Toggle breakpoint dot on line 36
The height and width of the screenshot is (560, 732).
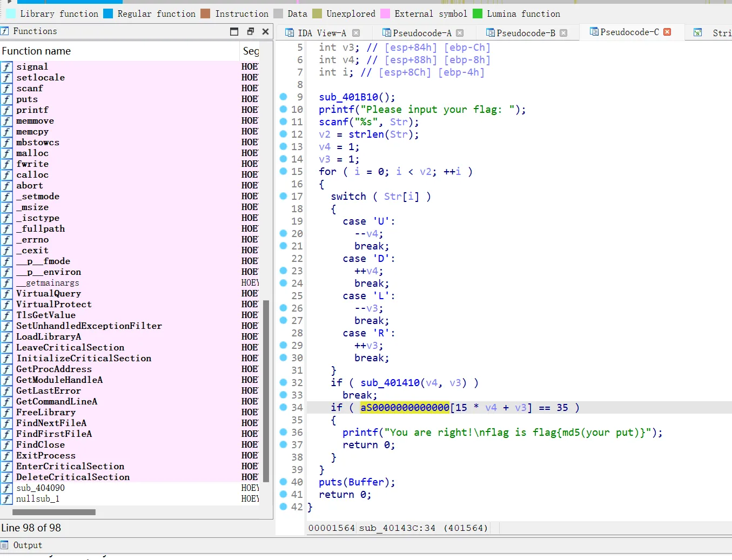[x=283, y=432]
